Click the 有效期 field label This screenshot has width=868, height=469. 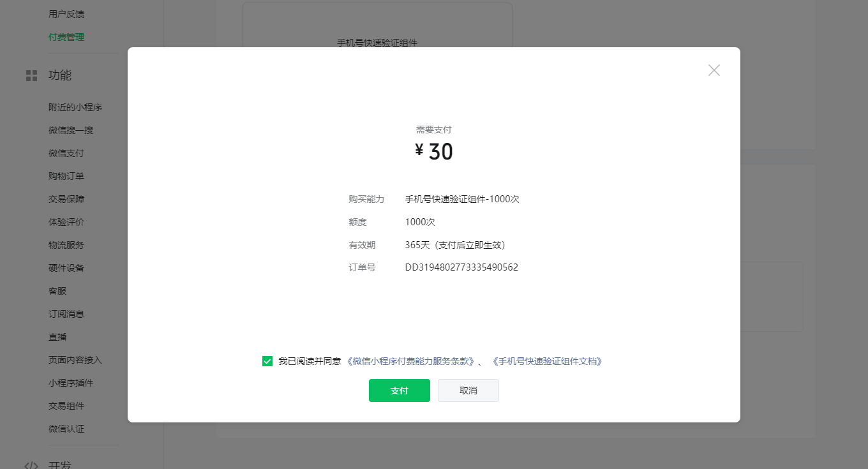click(x=362, y=245)
